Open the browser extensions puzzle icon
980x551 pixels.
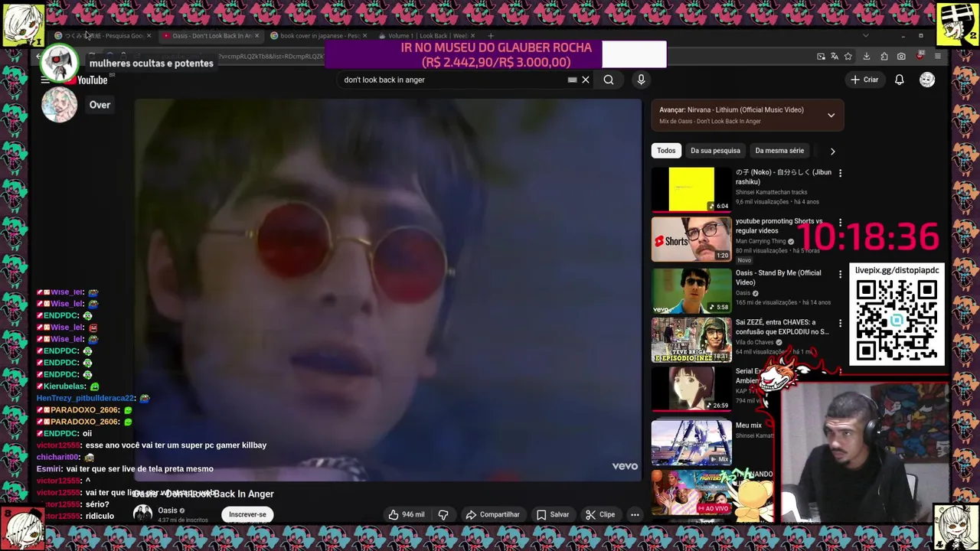884,57
